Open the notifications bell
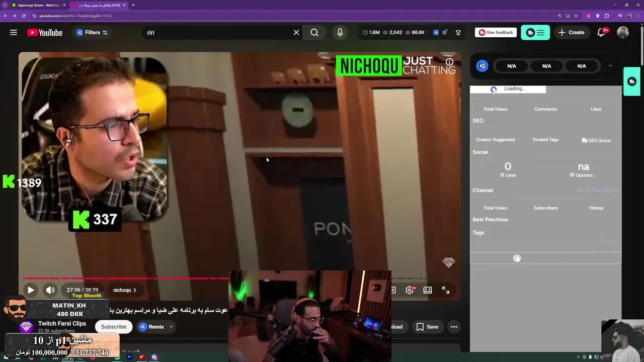The width and height of the screenshot is (644, 362). (601, 33)
